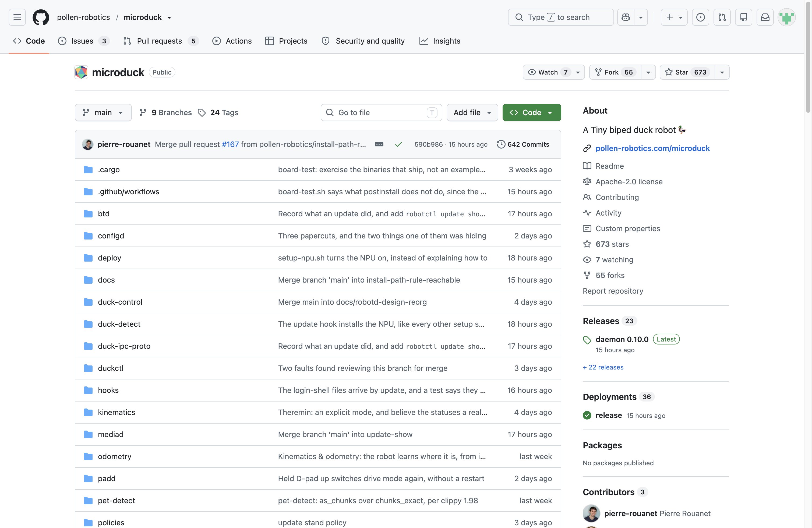The height and width of the screenshot is (528, 812).
Task: Switch to the Issues tab
Action: [84, 41]
